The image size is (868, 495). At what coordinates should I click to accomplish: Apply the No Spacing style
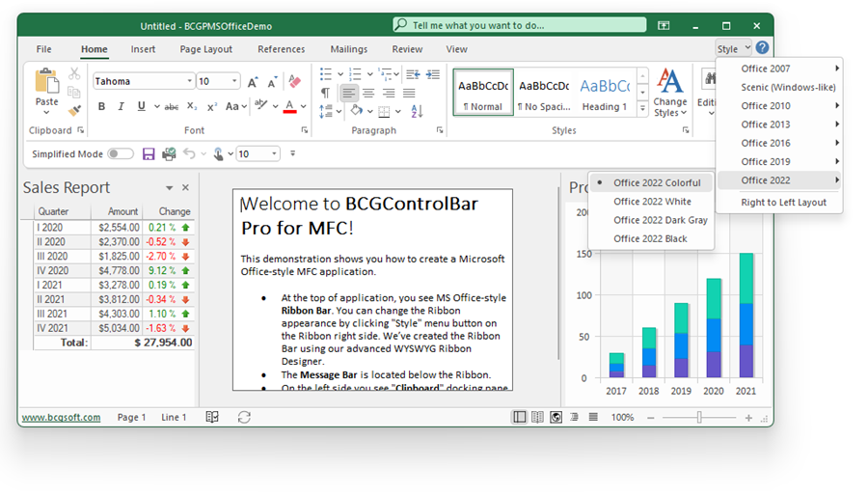click(x=544, y=93)
